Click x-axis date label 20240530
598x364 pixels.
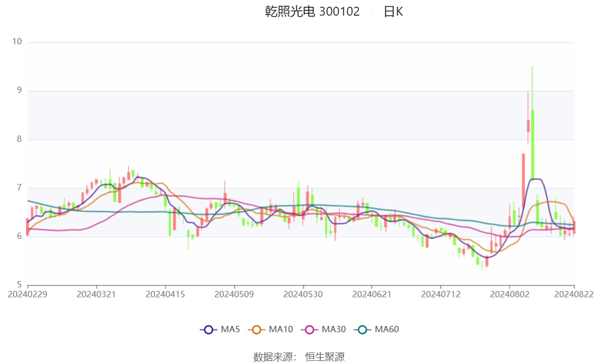(x=303, y=294)
